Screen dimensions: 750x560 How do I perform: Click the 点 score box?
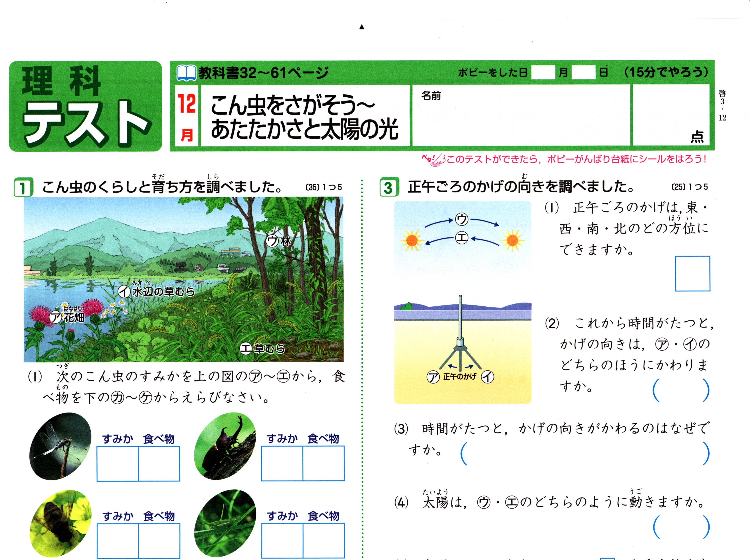671,115
